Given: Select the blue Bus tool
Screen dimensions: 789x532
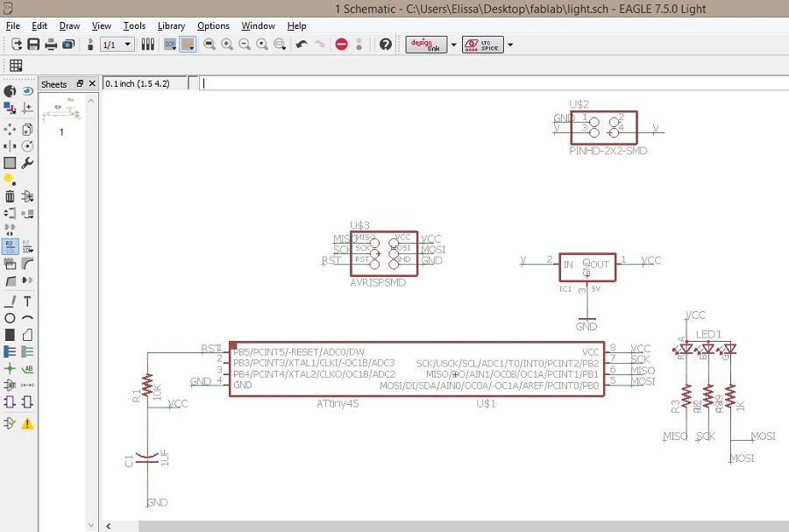Looking at the screenshot, I should point(10,352).
